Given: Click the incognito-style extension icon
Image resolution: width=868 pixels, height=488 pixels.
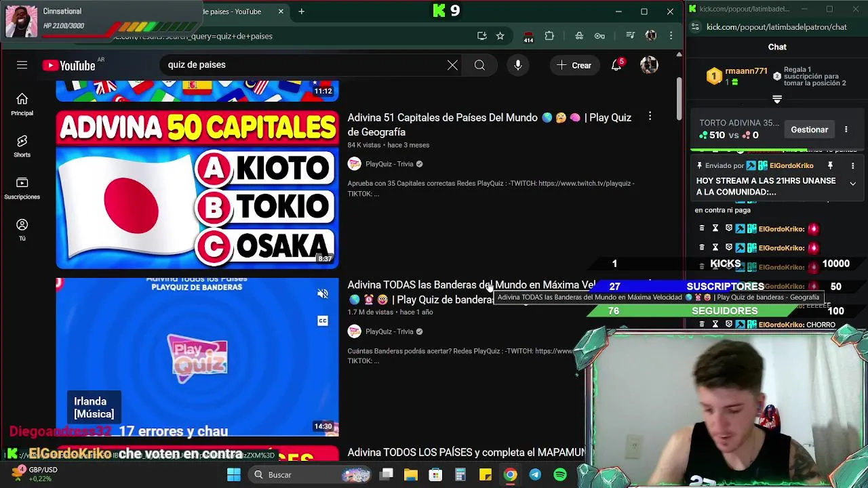Looking at the screenshot, I should (x=579, y=36).
